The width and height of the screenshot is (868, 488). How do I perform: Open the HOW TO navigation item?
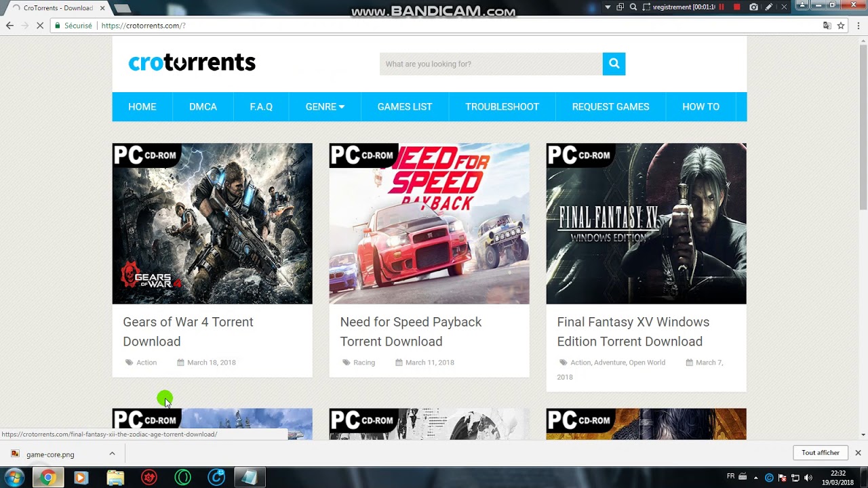pyautogui.click(x=701, y=106)
